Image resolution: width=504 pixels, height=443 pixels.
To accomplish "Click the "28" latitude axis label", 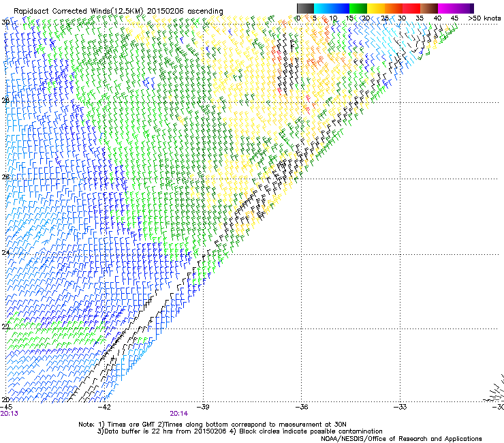I will (5, 100).
